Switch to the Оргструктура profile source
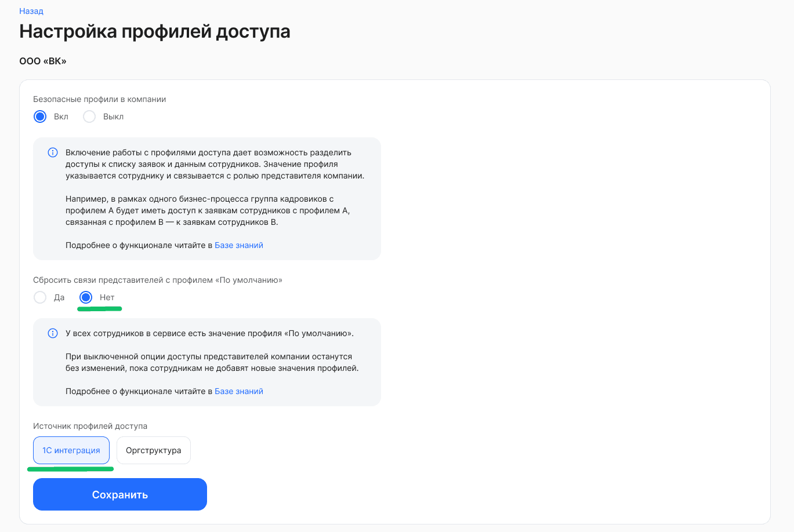The width and height of the screenshot is (794, 532). (x=153, y=450)
